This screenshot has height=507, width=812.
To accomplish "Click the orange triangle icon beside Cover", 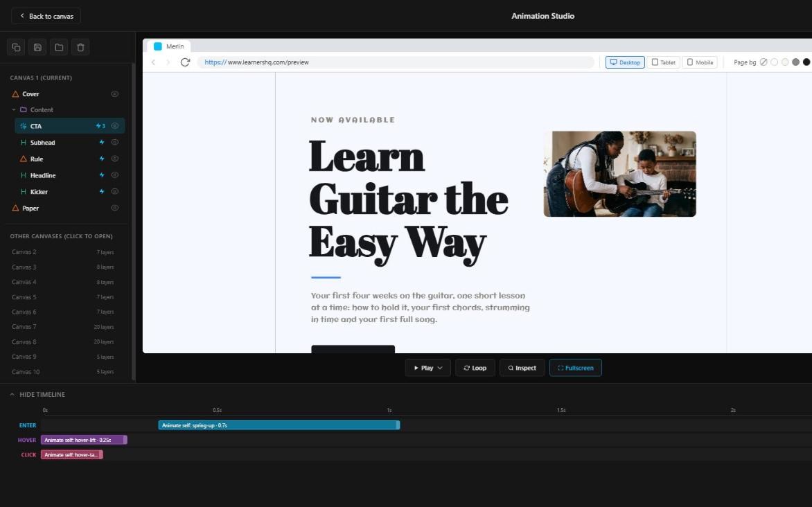I will coord(15,94).
